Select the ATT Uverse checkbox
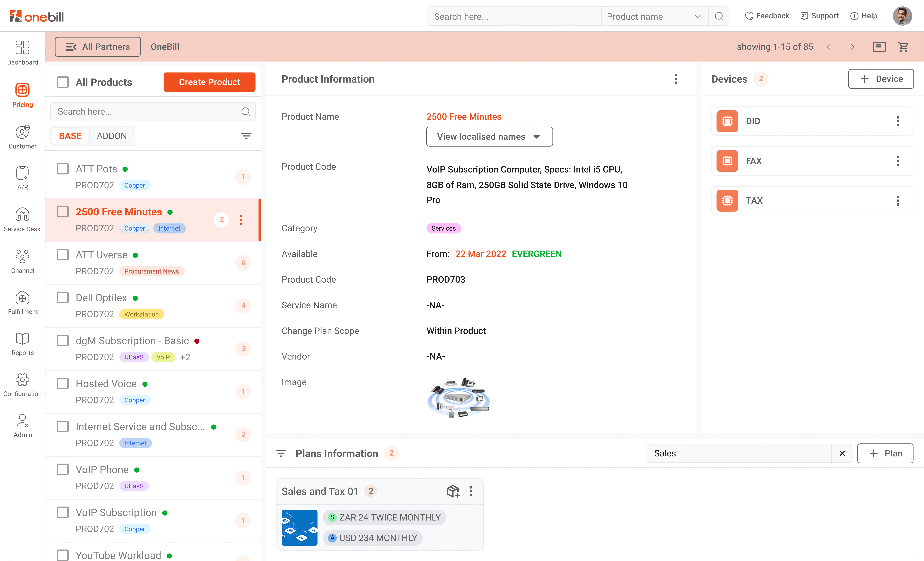 click(x=63, y=255)
